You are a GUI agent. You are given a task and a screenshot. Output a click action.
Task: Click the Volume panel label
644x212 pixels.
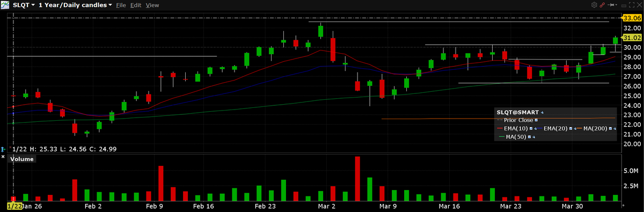[x=23, y=159]
